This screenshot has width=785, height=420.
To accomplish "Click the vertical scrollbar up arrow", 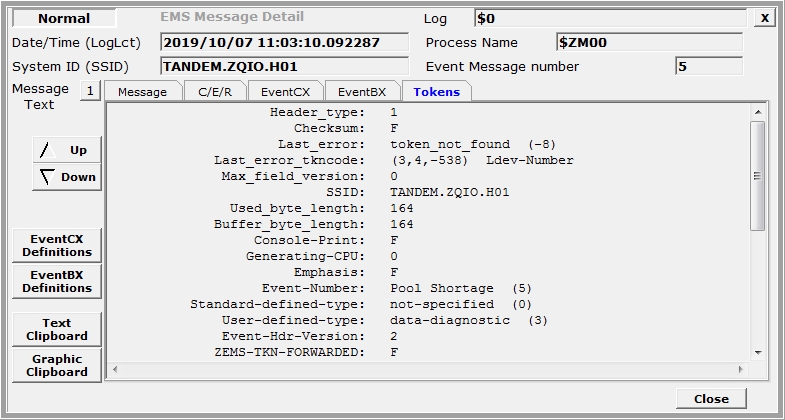I will point(757,112).
